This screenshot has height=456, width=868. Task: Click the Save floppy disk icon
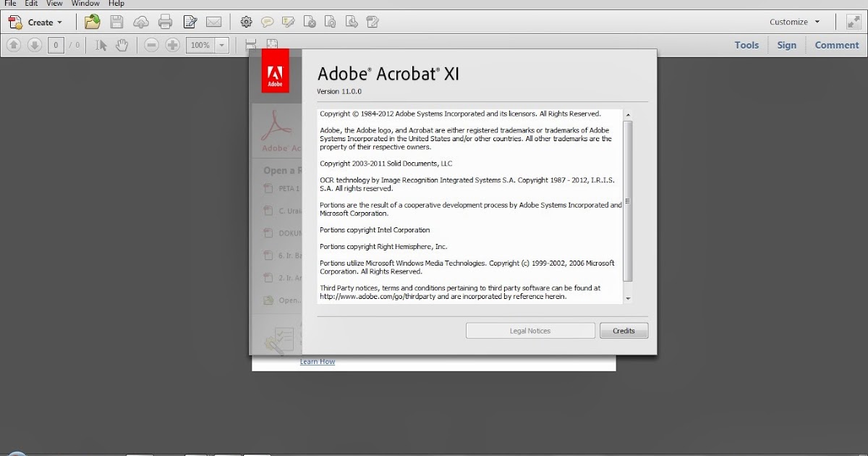point(116,22)
